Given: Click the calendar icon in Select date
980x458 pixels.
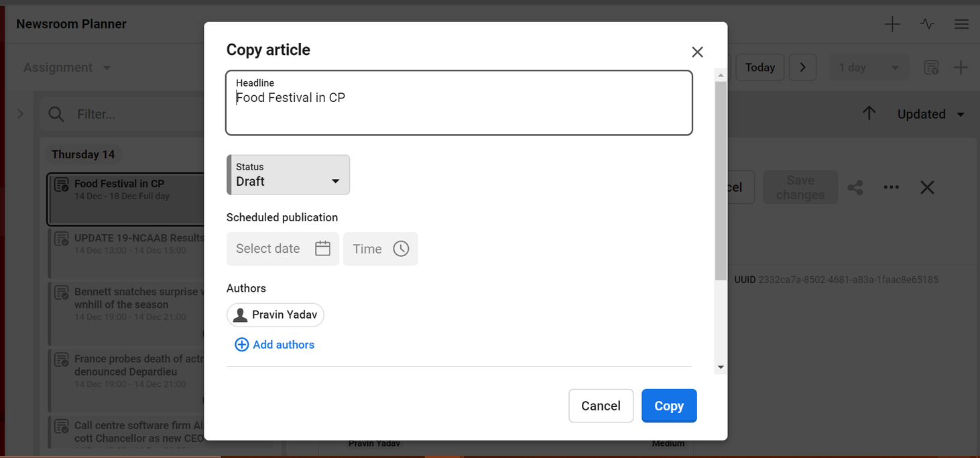Looking at the screenshot, I should pos(322,249).
